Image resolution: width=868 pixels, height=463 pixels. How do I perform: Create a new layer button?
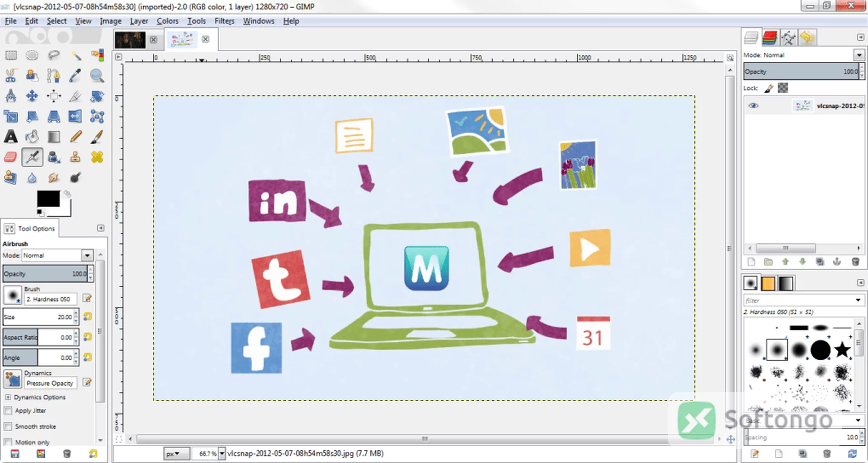[x=751, y=262]
